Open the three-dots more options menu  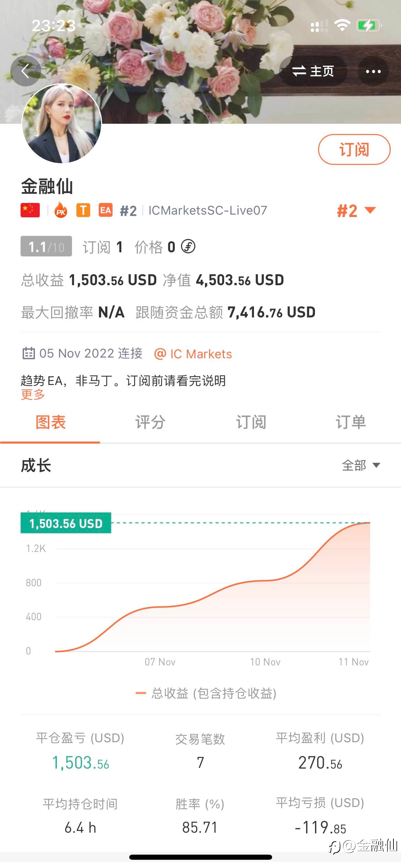pyautogui.click(x=373, y=71)
